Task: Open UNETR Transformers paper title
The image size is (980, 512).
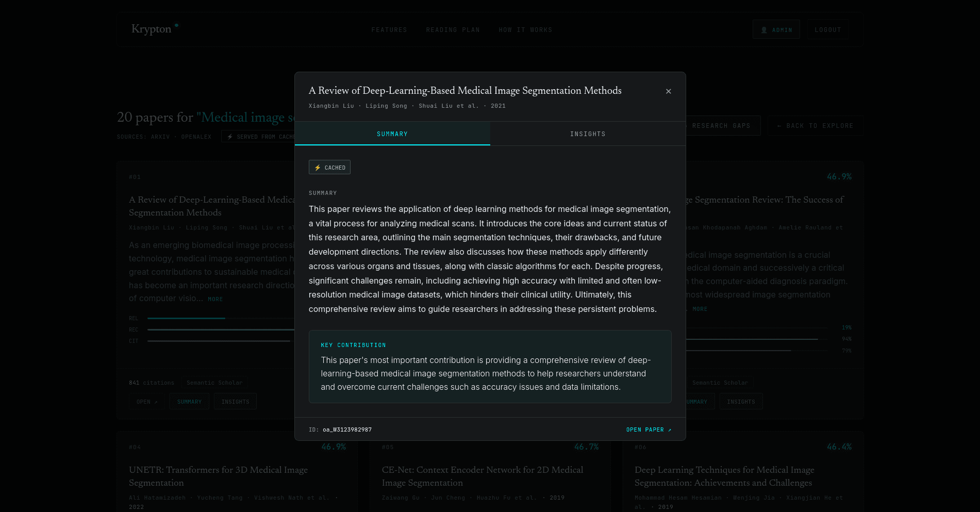Action: click(218, 476)
